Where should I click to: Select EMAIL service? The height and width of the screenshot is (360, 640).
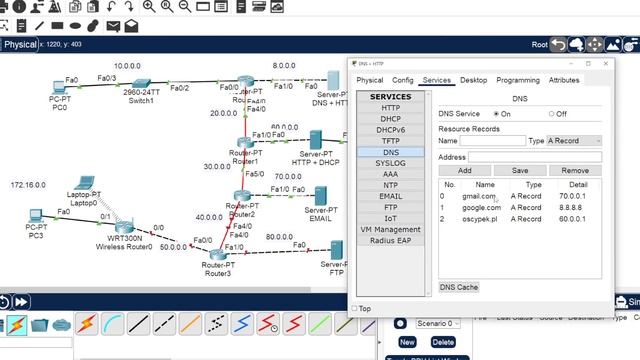pyautogui.click(x=391, y=196)
